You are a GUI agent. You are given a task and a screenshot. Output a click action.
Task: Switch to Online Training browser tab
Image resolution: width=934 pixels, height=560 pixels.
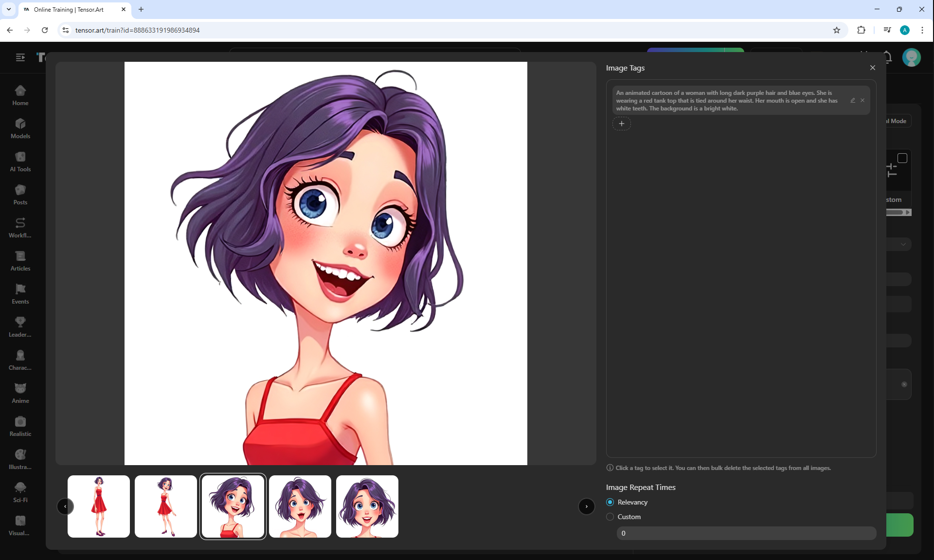pos(73,9)
